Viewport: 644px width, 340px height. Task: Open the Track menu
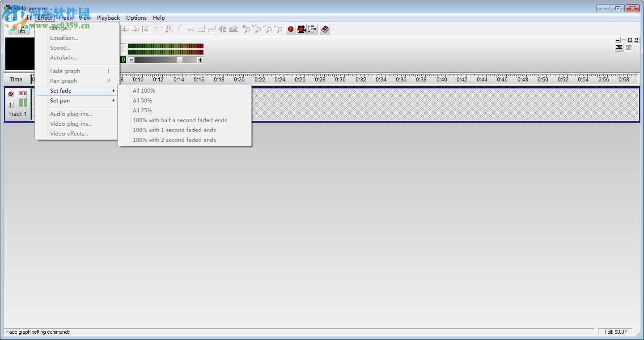[65, 18]
